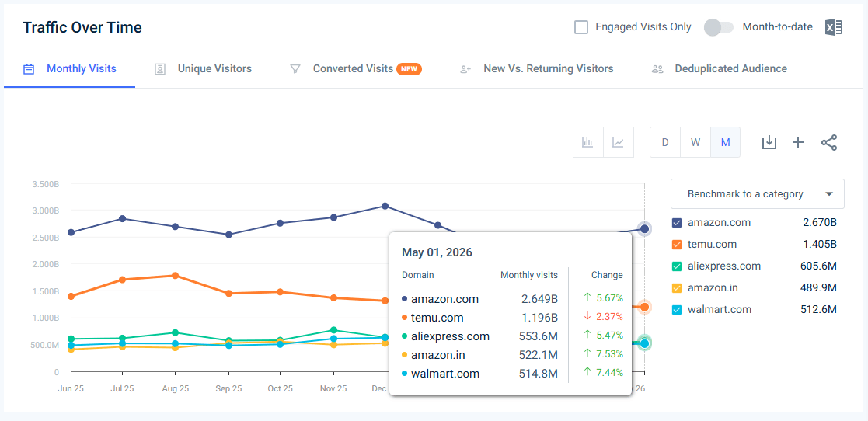Click the Deduplicated Audience people icon

pyautogui.click(x=657, y=69)
